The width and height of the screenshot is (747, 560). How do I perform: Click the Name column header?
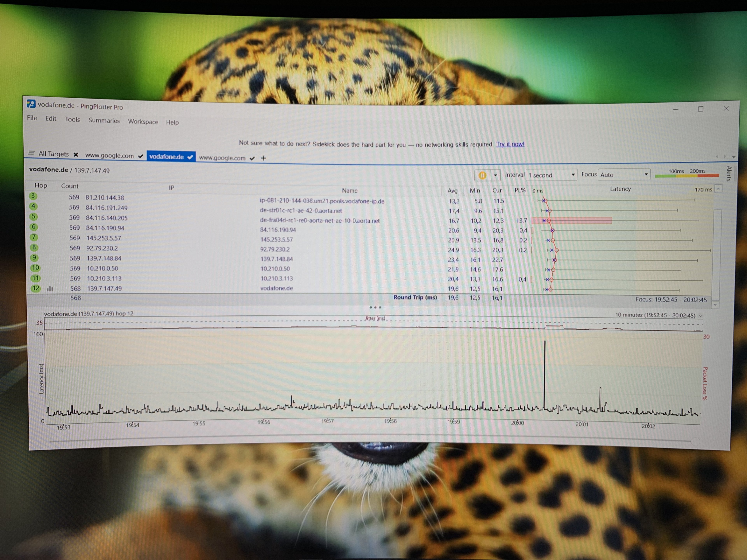click(x=350, y=190)
